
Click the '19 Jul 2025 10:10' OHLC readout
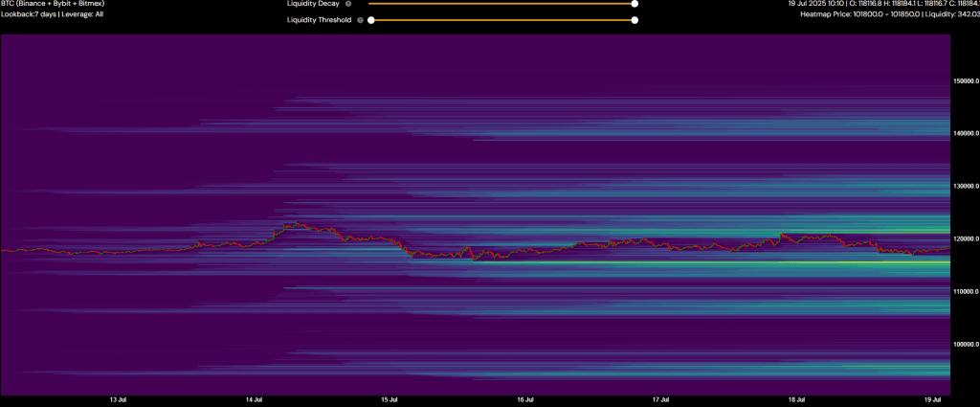tap(883, 4)
